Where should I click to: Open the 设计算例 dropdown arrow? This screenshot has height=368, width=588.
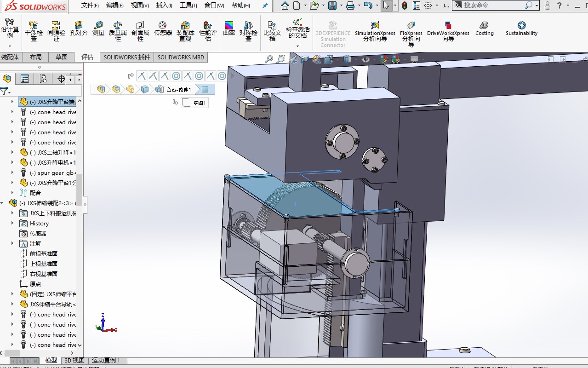[x=10, y=46]
